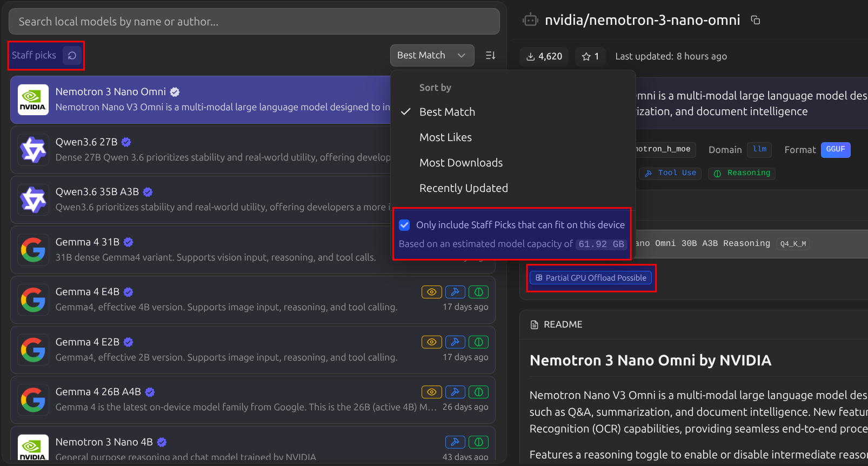
Task: Click the tool use icon on Gemma 4 26B A4B
Action: [455, 392]
